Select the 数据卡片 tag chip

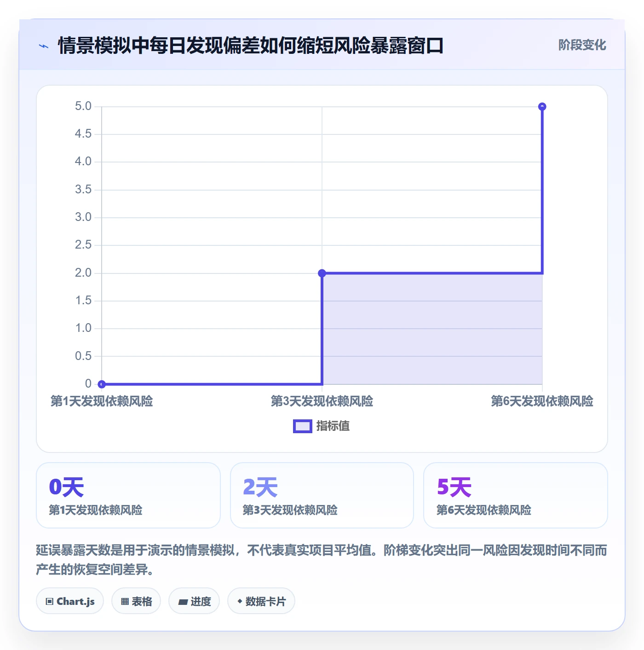[261, 601]
